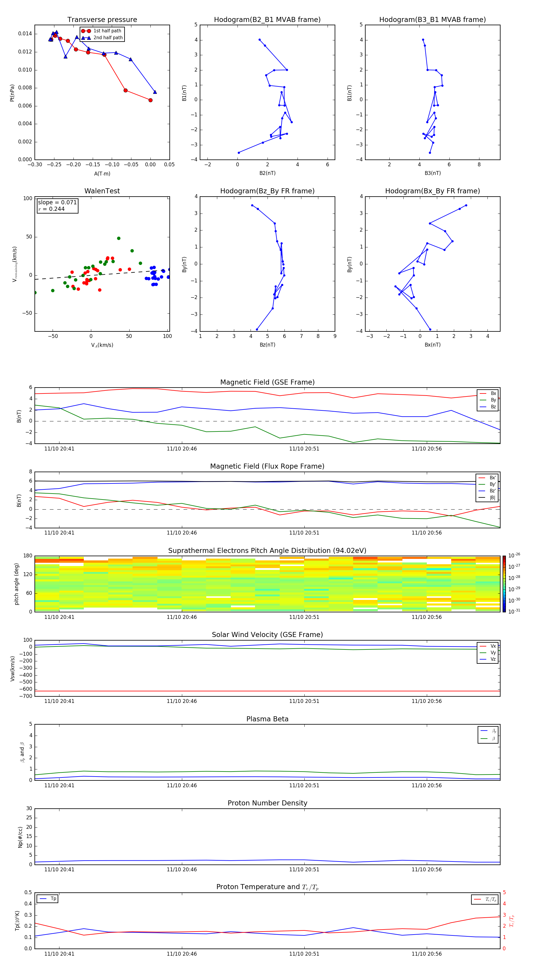Viewport: 535px width, 980px height.
Task: Click the pitch angle colorbar
Action: tap(504, 584)
